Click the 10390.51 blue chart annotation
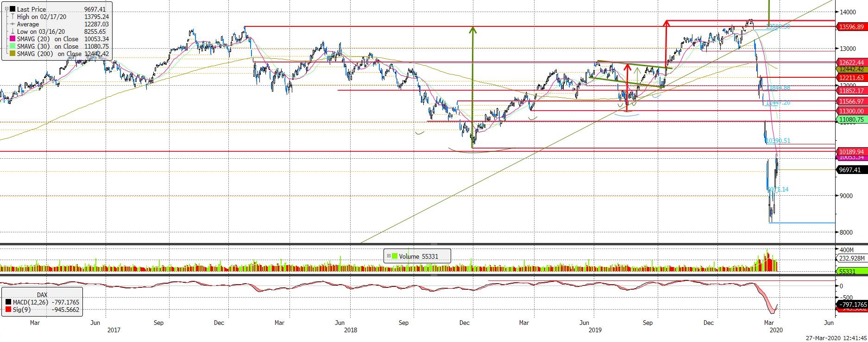 (x=779, y=141)
